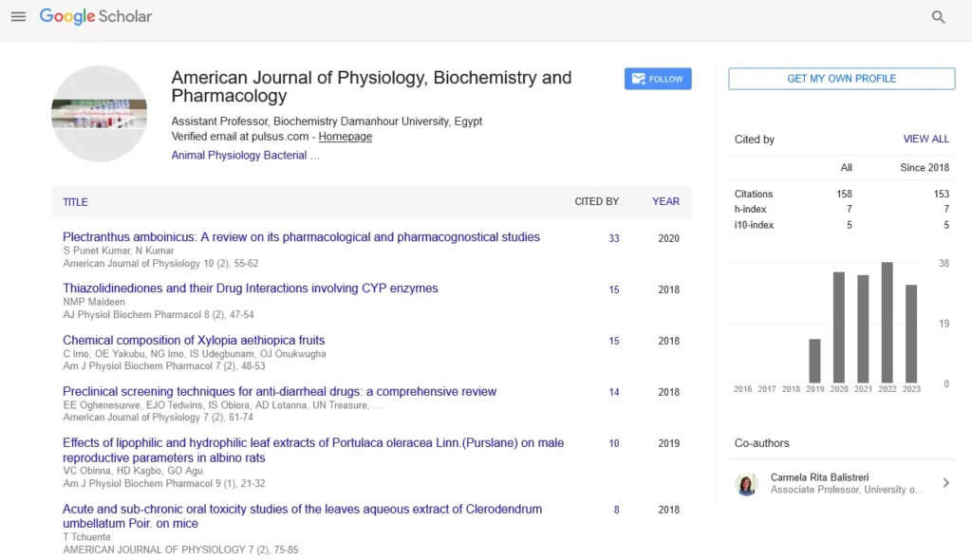
Task: Open citation count 33 for first article
Action: click(613, 238)
